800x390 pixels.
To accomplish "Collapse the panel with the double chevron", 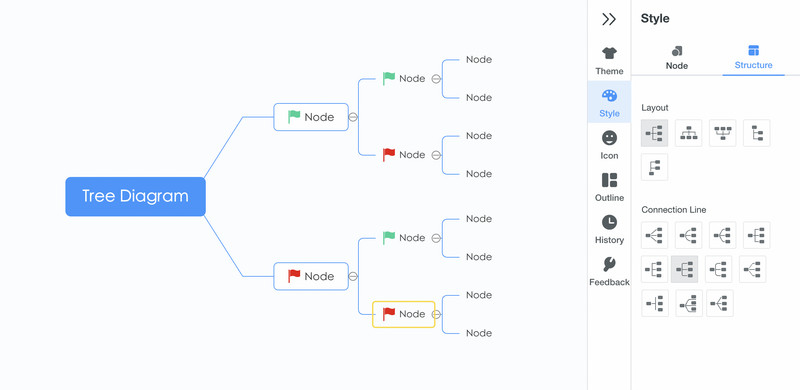I will pyautogui.click(x=609, y=19).
